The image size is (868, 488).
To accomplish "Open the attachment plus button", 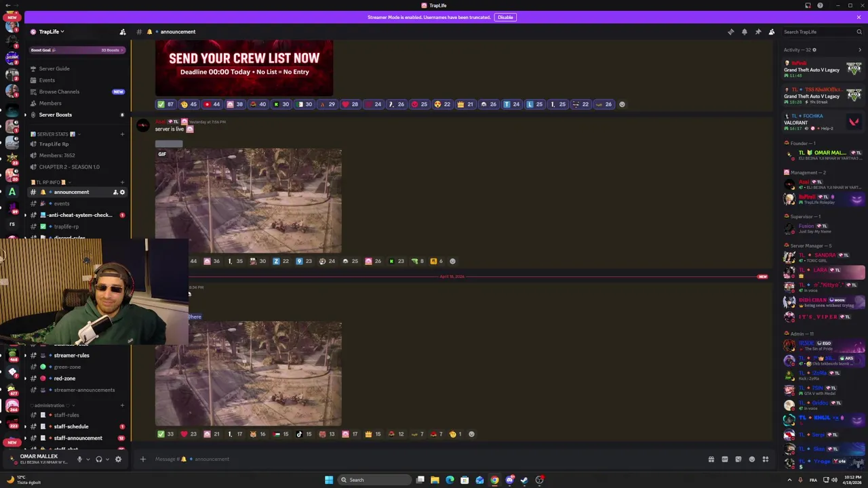I will [142, 459].
